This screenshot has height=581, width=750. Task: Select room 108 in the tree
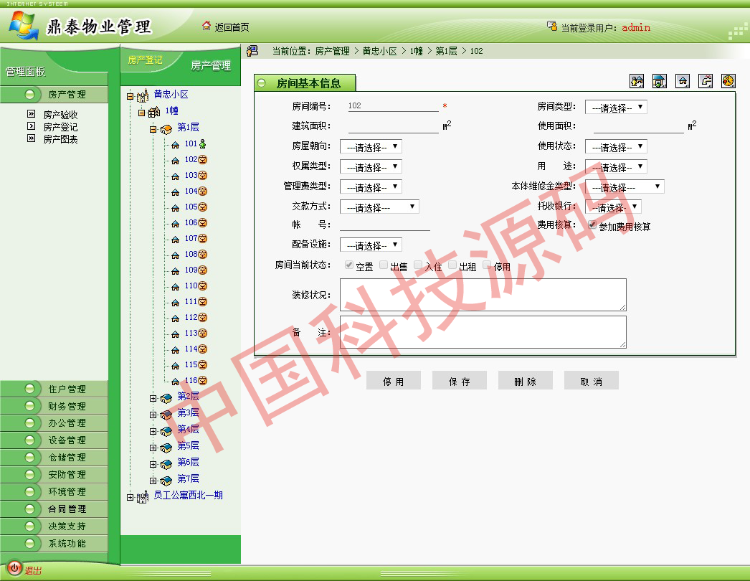tap(191, 254)
